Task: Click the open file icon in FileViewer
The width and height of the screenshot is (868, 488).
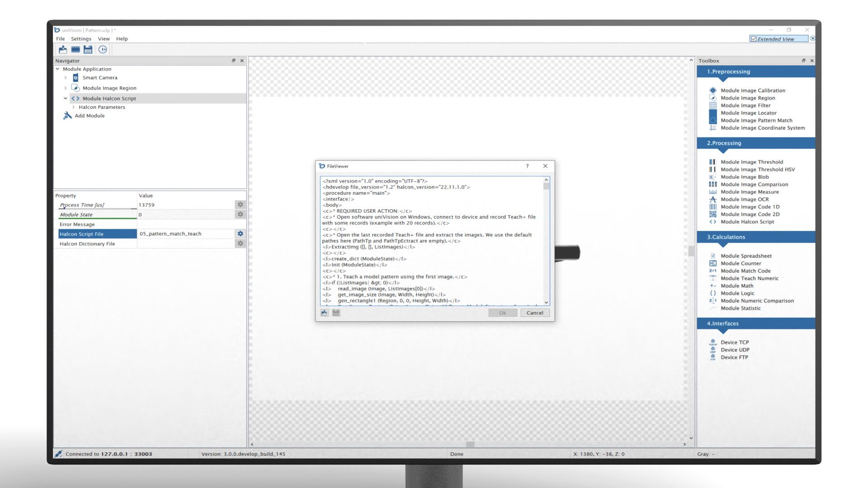Action: click(324, 313)
